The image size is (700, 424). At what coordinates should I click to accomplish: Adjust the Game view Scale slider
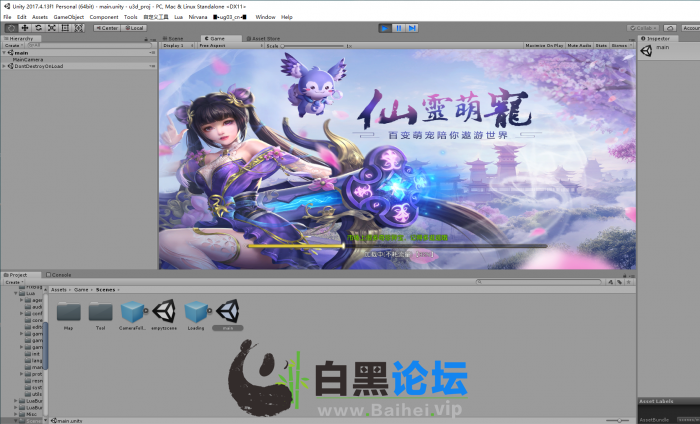coord(312,46)
